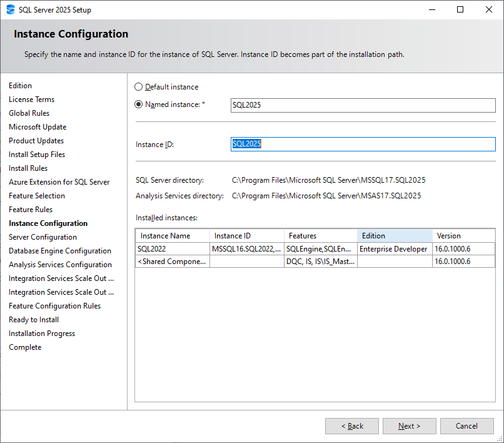Image resolution: width=504 pixels, height=443 pixels.
Task: Click the Version column header
Action: tap(463, 236)
